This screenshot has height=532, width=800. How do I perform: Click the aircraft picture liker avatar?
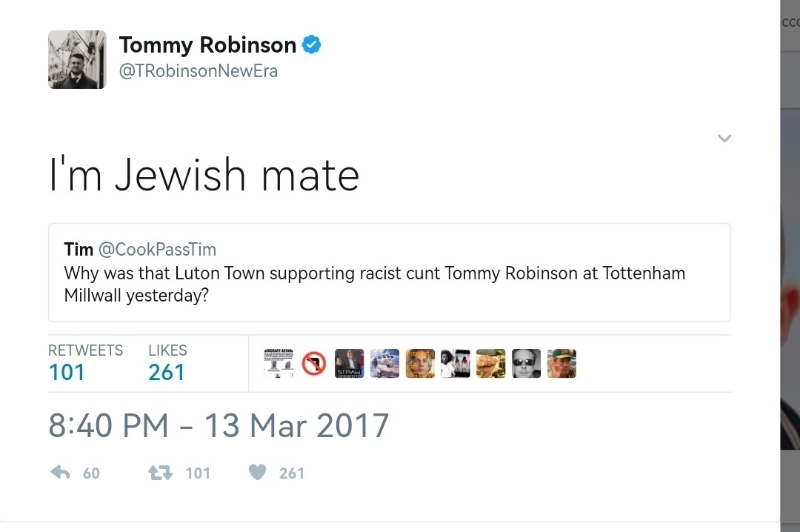pyautogui.click(x=384, y=364)
